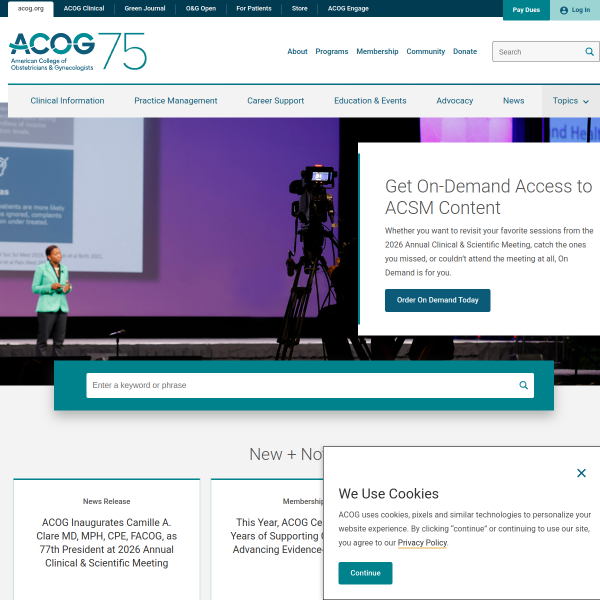600x600 pixels.
Task: Click the 'We Use Cookies' heading
Action: tap(388, 494)
